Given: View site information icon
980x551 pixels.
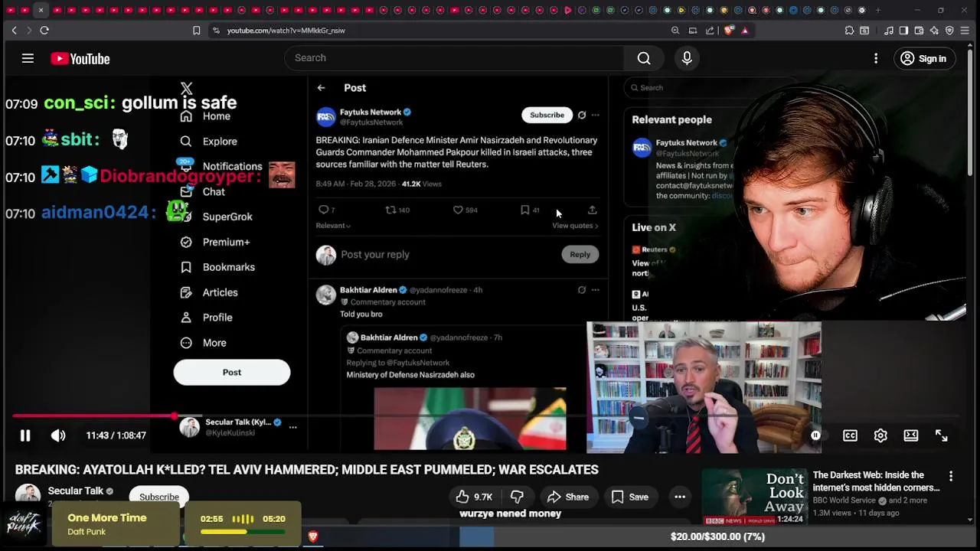Looking at the screenshot, I should click(x=217, y=31).
